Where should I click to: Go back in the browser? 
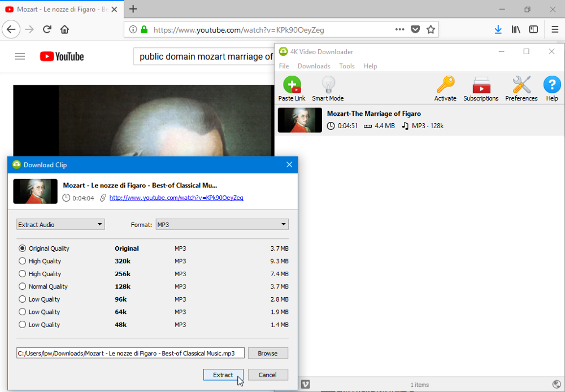11,29
